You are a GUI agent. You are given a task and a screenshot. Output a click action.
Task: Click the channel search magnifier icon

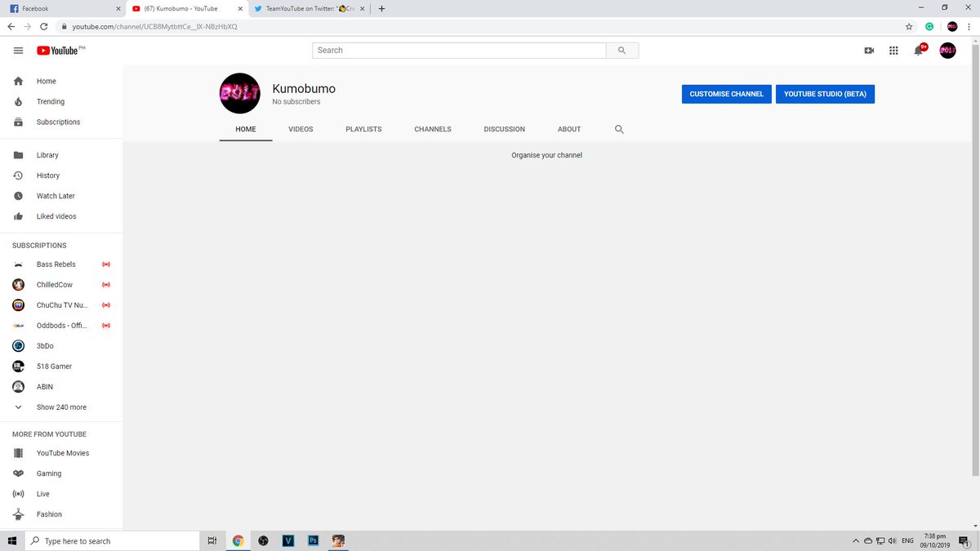(x=619, y=129)
